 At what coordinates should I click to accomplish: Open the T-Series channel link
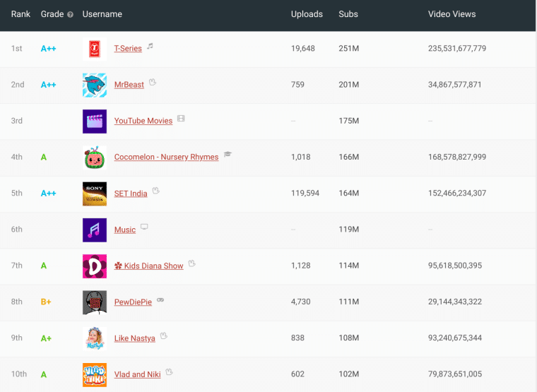[128, 49]
